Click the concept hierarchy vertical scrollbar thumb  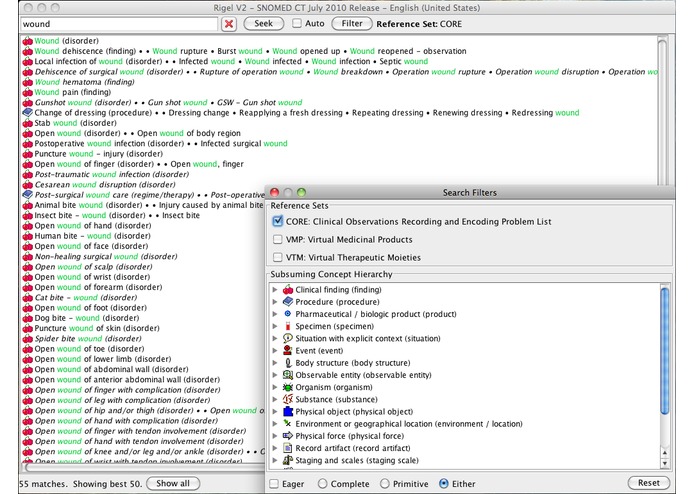point(664,350)
